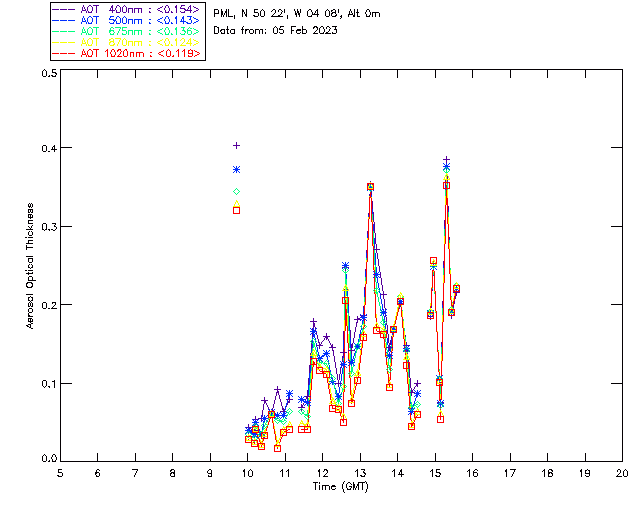Screen dimensions: 640x512
Task: Click the x-axis tick label 20
Action: pos(622,473)
